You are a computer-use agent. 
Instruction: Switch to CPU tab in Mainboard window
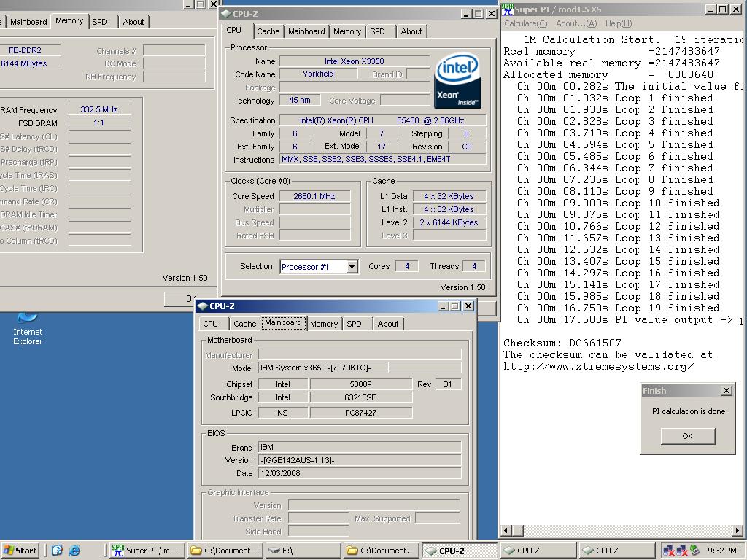[210, 324]
